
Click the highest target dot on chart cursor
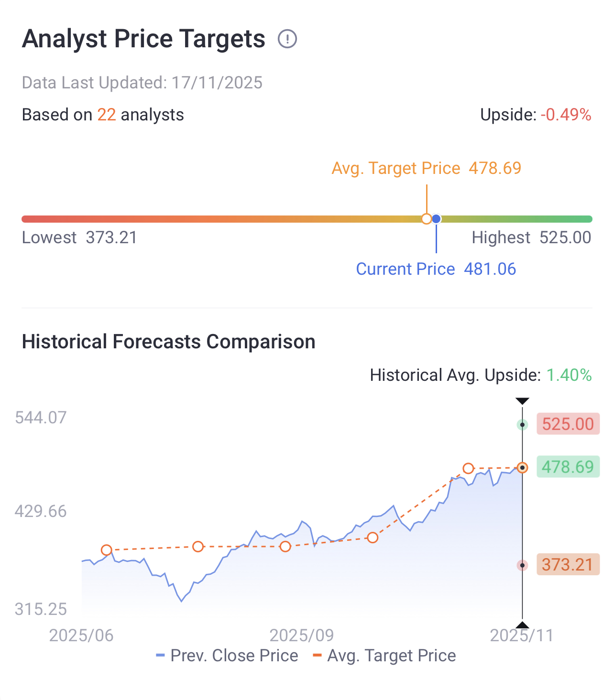pos(522,424)
